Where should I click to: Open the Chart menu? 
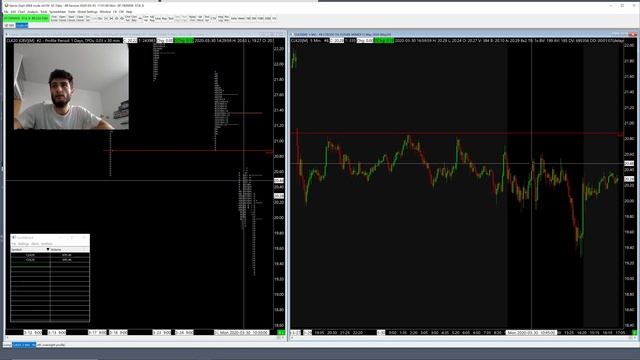[21, 12]
